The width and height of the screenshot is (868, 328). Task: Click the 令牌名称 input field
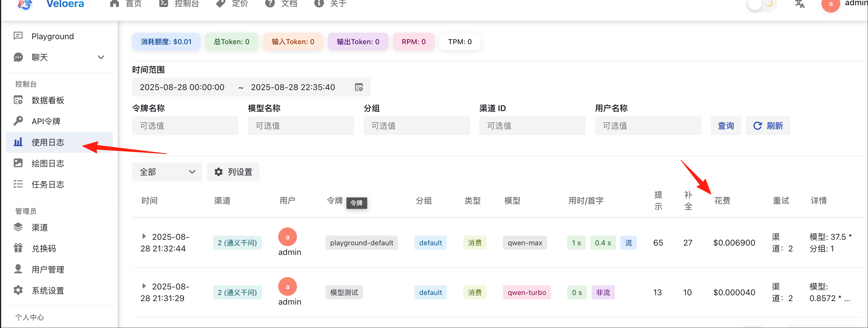click(185, 126)
